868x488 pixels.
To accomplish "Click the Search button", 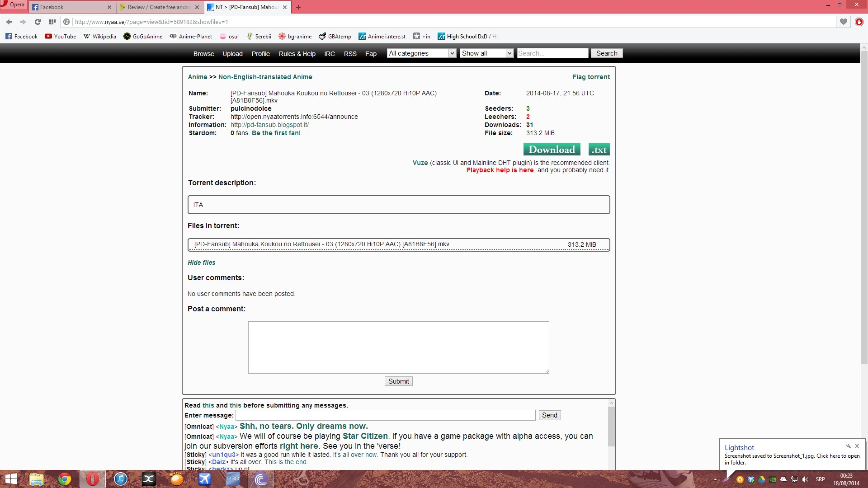I will tap(606, 53).
